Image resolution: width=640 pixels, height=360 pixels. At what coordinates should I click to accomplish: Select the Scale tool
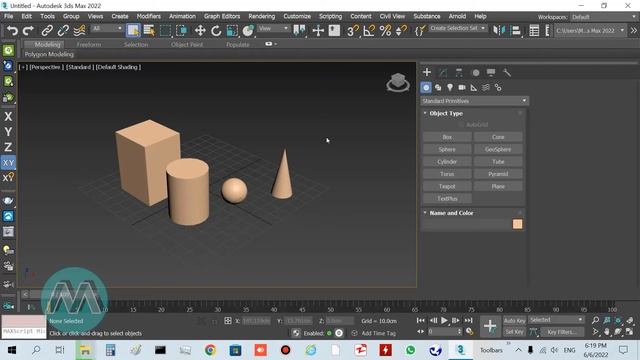pos(232,31)
